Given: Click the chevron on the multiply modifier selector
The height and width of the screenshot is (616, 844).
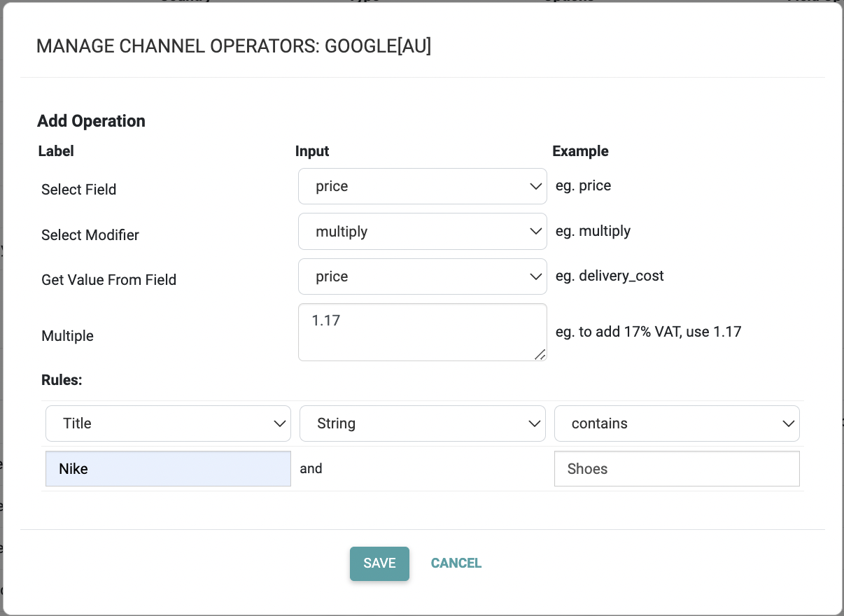Looking at the screenshot, I should 535,231.
